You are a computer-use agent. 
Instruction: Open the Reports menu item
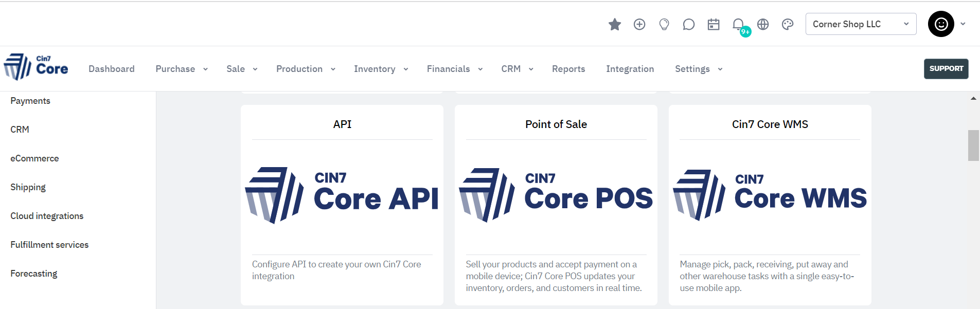point(568,69)
